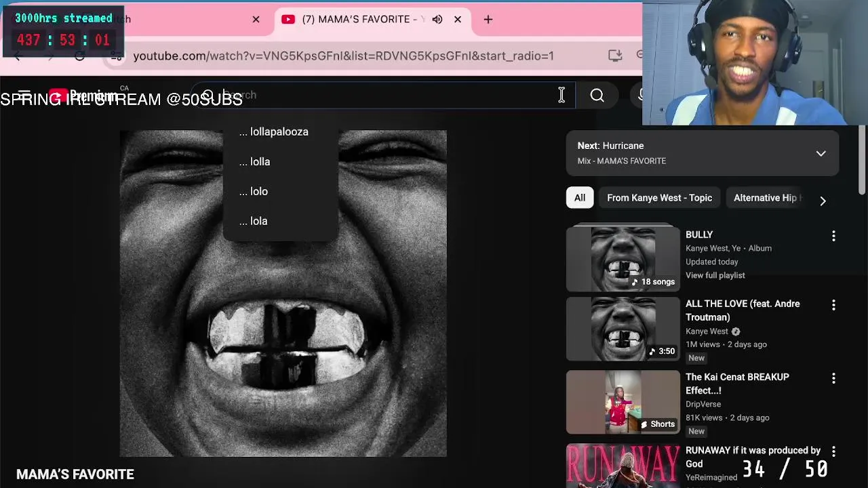Click the install app icon in the address bar
This screenshot has height=488, width=868.
[x=615, y=56]
